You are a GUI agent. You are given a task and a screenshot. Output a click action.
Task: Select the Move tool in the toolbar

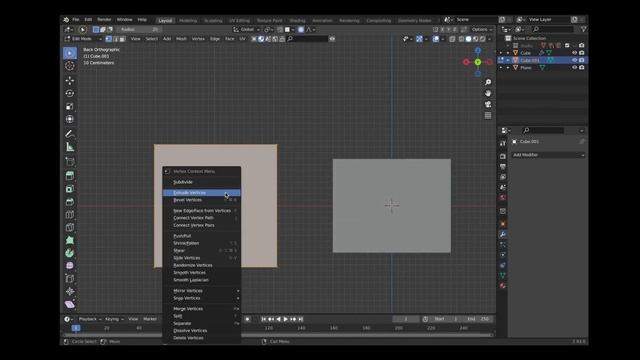70,80
